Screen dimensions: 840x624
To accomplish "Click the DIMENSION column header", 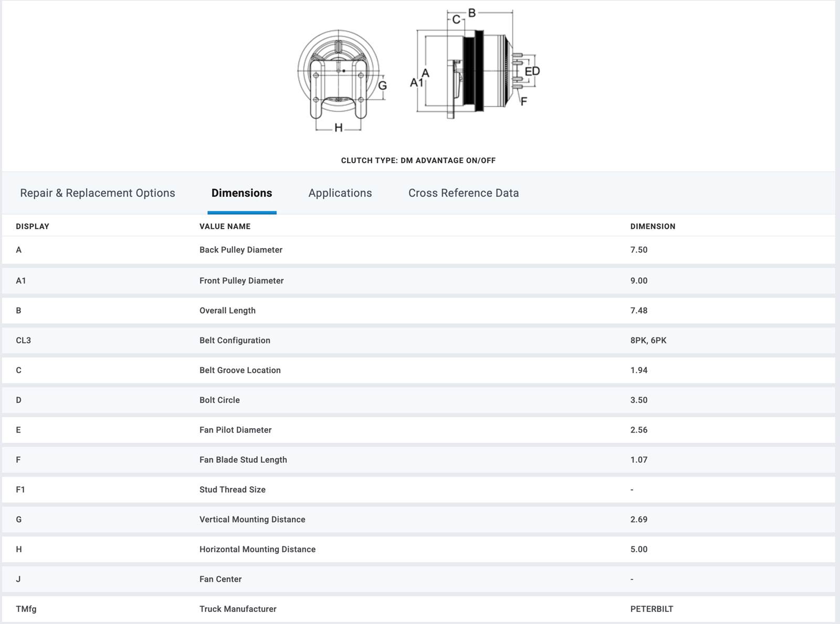I will [653, 226].
